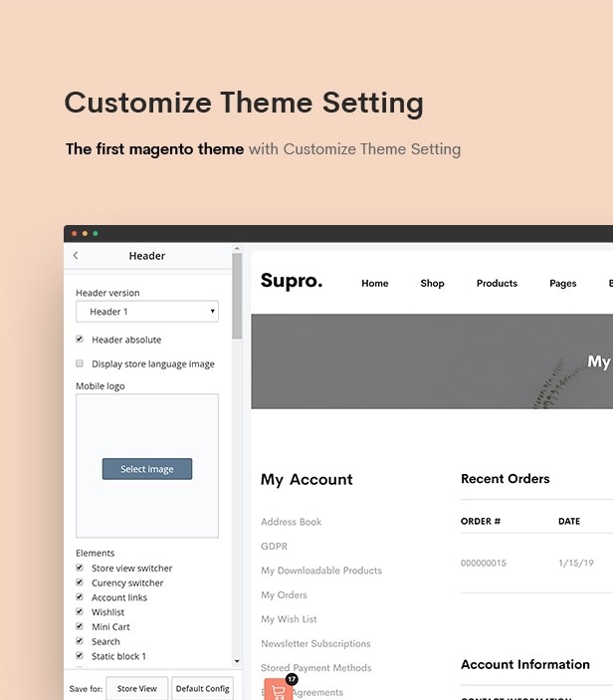Click the scrollbar down arrow in settings panel
The width and height of the screenshot is (613, 700).
(x=237, y=661)
